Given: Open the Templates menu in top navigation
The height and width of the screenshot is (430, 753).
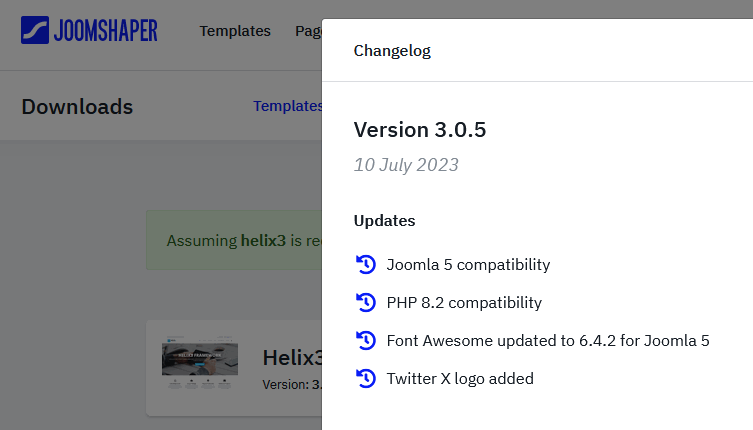Looking at the screenshot, I should pyautogui.click(x=235, y=31).
